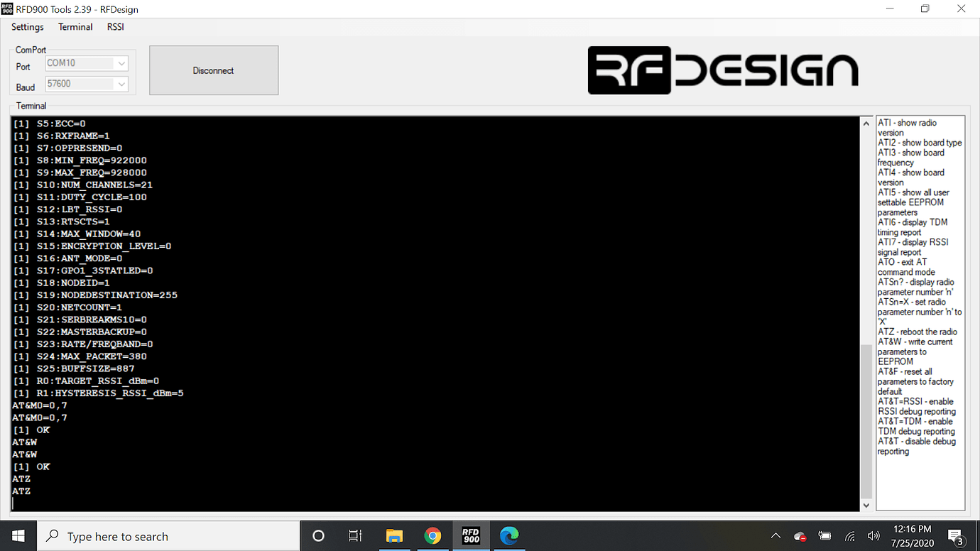Expand hidden system tray icons
Viewport: 980px width, 551px height.
point(775,536)
